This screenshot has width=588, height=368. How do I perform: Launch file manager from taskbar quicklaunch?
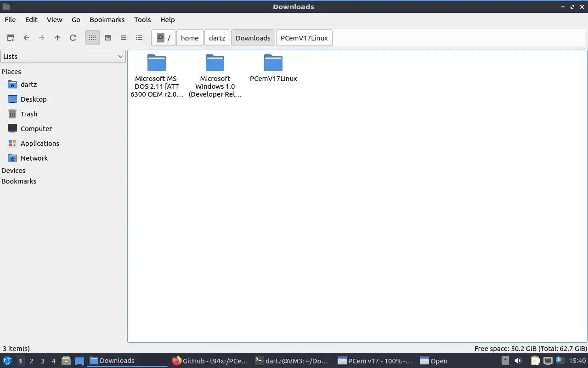click(x=66, y=361)
